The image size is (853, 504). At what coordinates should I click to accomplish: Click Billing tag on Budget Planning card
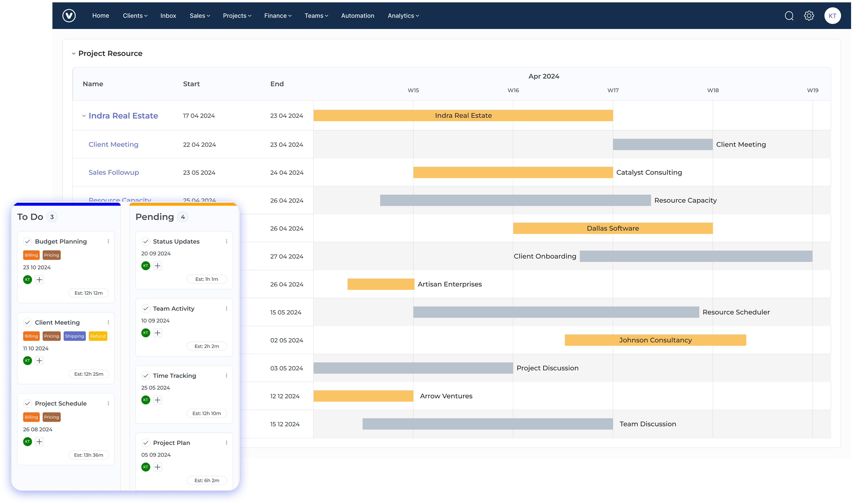[x=31, y=255]
